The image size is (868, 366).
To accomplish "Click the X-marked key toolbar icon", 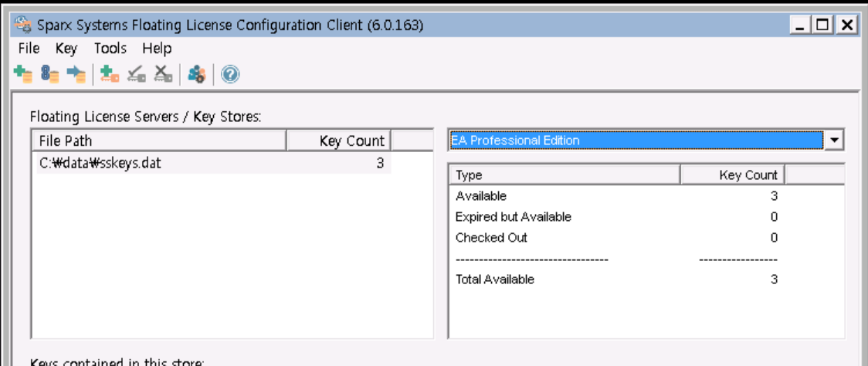I will [x=163, y=74].
